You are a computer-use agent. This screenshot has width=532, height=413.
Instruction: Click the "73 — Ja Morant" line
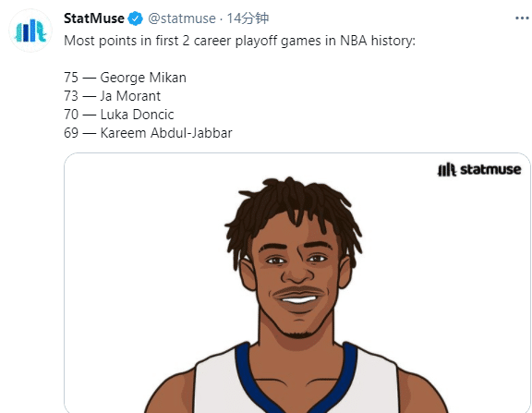tap(112, 96)
